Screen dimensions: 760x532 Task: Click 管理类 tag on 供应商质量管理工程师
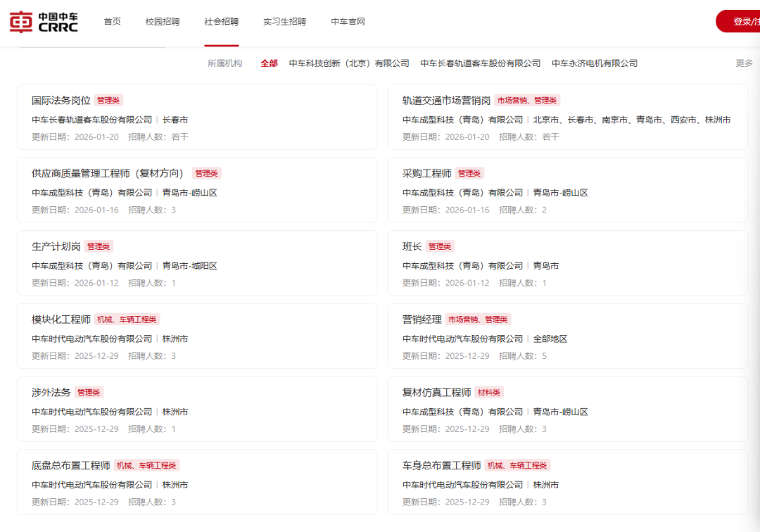pyautogui.click(x=206, y=173)
